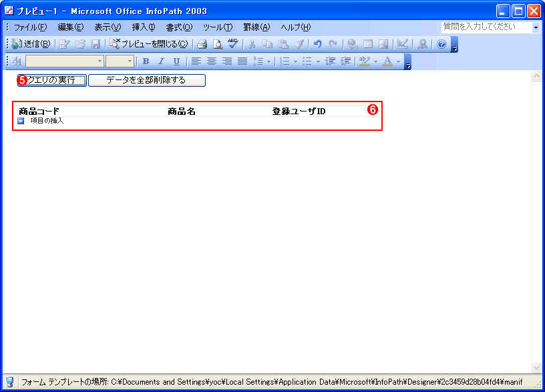Screen dimensions: 545x392
Task: Open the 書式(O) menu
Action: pyautogui.click(x=179, y=27)
